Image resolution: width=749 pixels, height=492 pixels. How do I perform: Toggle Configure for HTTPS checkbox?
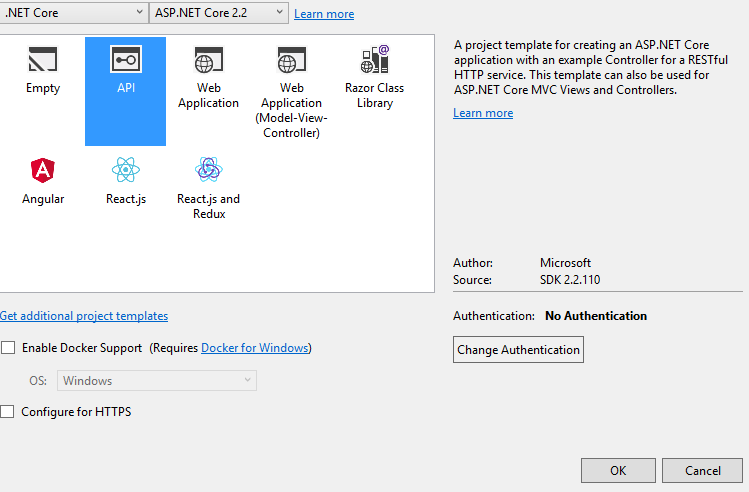click(x=7, y=412)
